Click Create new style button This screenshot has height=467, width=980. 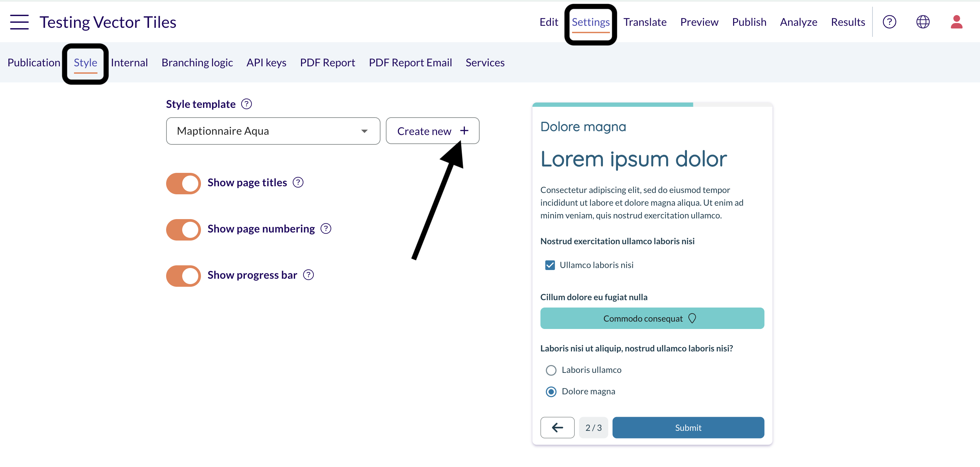click(432, 131)
